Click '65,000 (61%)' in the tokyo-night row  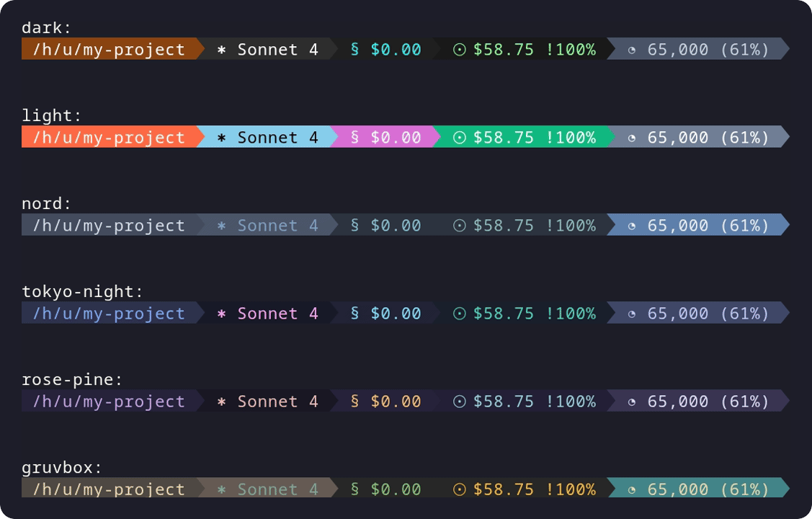tap(708, 314)
